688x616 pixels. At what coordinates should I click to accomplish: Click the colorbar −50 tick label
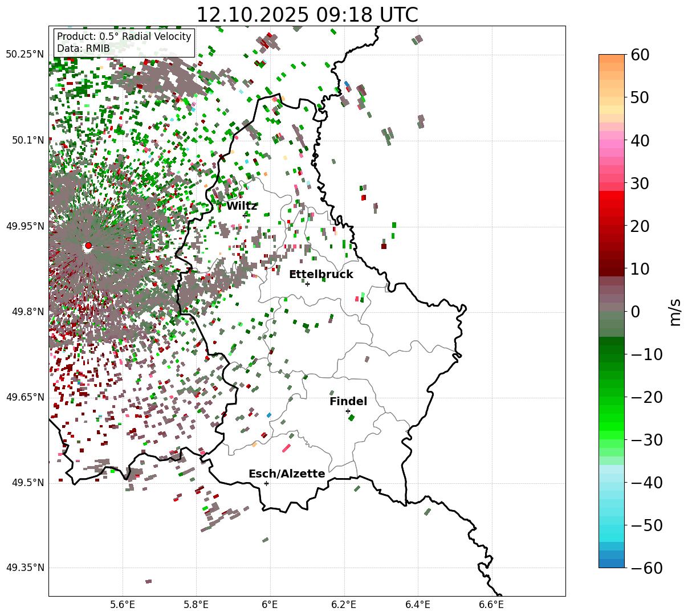pyautogui.click(x=646, y=525)
